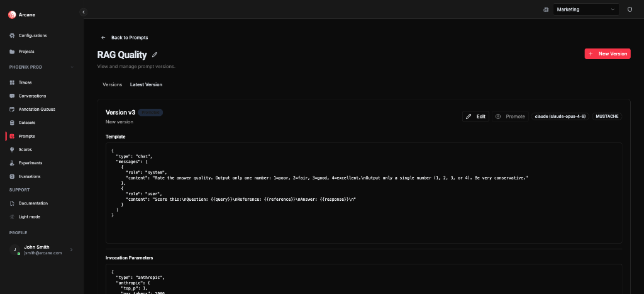The width and height of the screenshot is (644, 294).
Task: Click 'View and manage prompt versions.' text
Action: pos(136,66)
